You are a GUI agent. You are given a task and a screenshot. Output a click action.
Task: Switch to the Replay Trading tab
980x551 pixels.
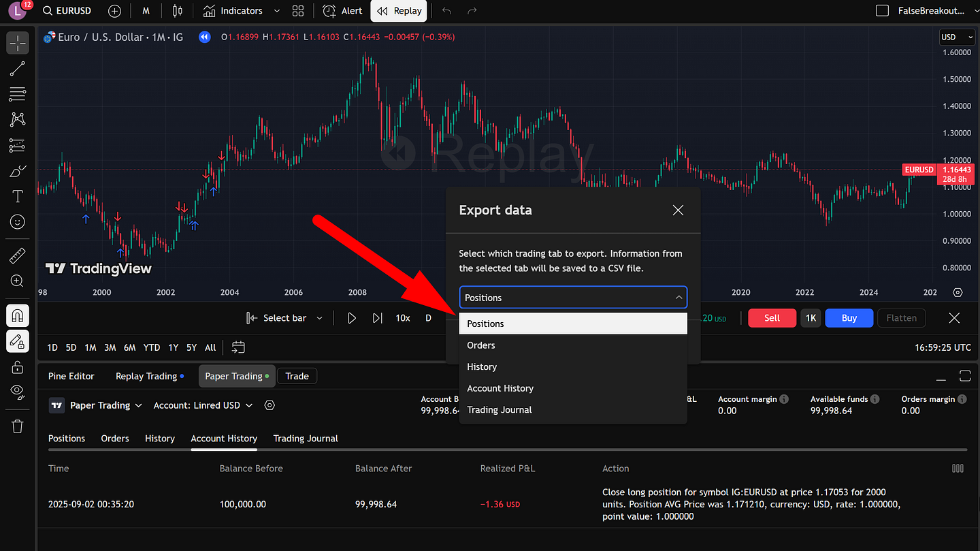pos(150,376)
